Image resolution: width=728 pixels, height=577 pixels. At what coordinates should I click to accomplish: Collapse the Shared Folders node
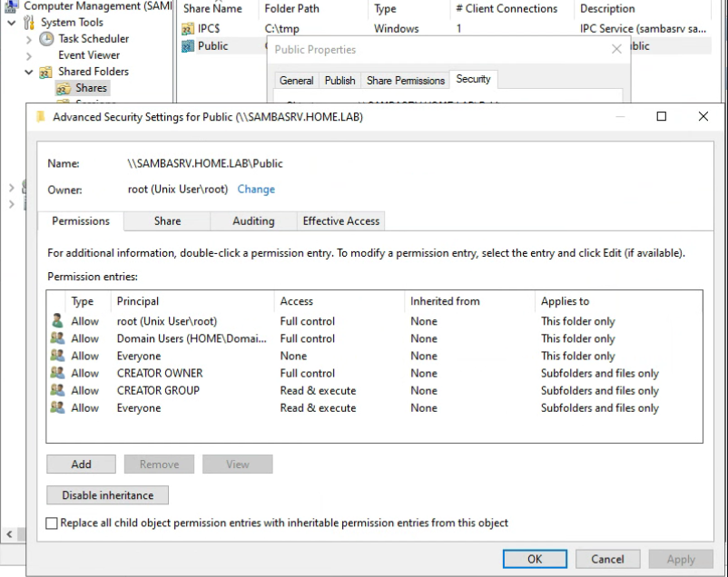coord(29,72)
